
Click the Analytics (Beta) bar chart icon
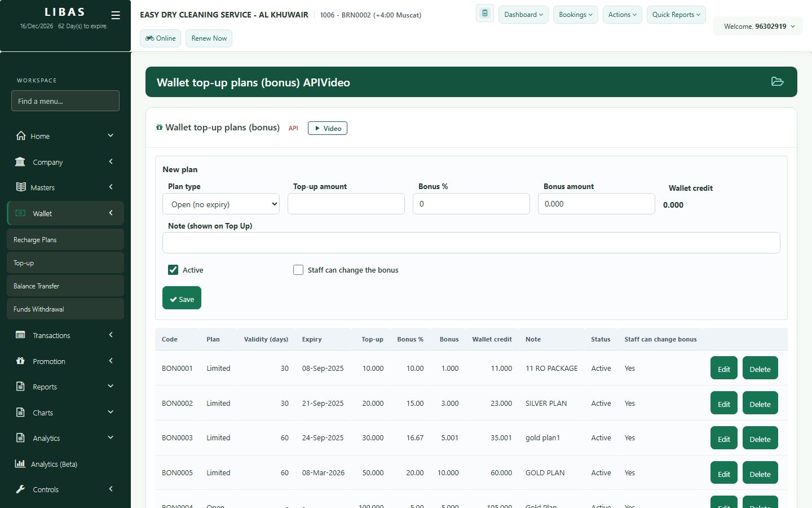point(20,463)
